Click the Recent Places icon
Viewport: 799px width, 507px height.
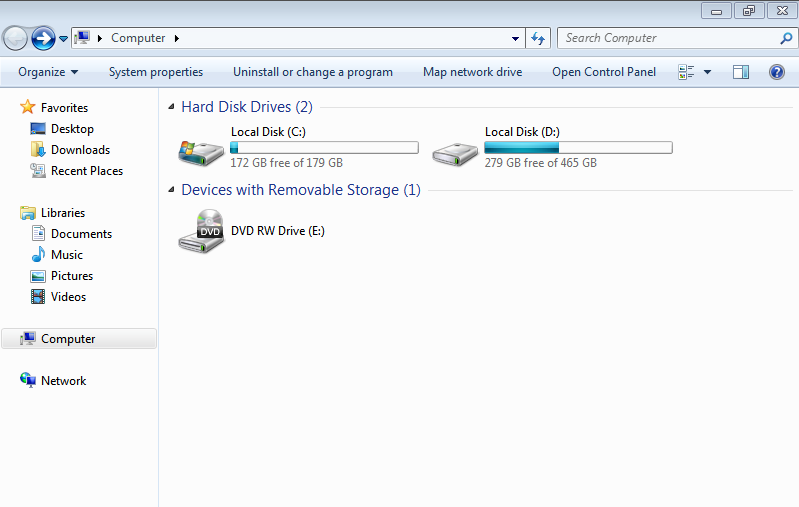[38, 170]
